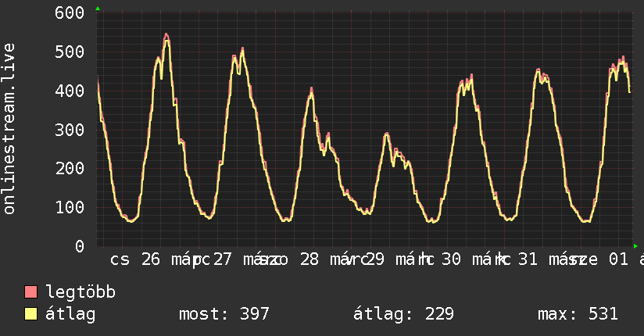Click the 600 label on the Y axis
This screenshot has width=644, height=336.
coord(70,13)
